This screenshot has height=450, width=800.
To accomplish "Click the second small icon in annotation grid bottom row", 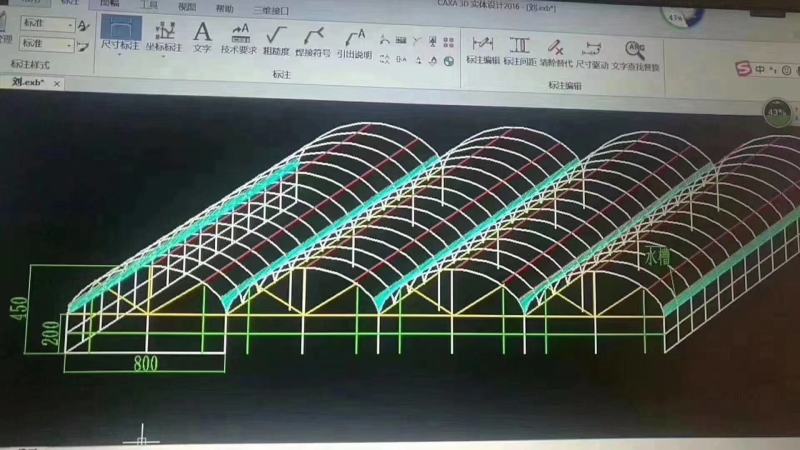I will coord(401,60).
